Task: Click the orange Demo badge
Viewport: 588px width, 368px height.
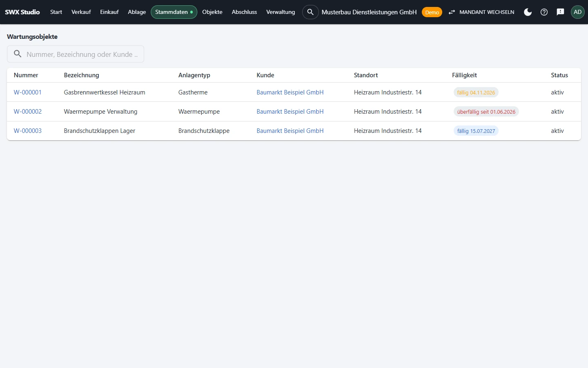Action: point(432,12)
